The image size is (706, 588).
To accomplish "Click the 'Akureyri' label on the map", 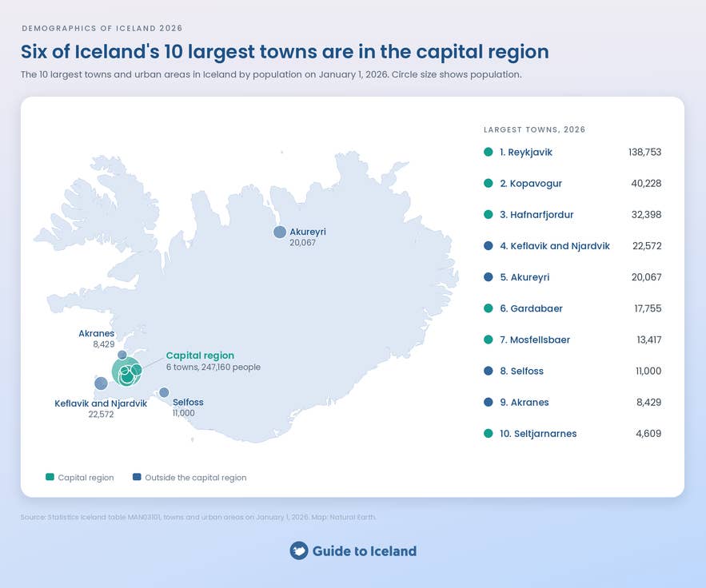I will point(308,232).
